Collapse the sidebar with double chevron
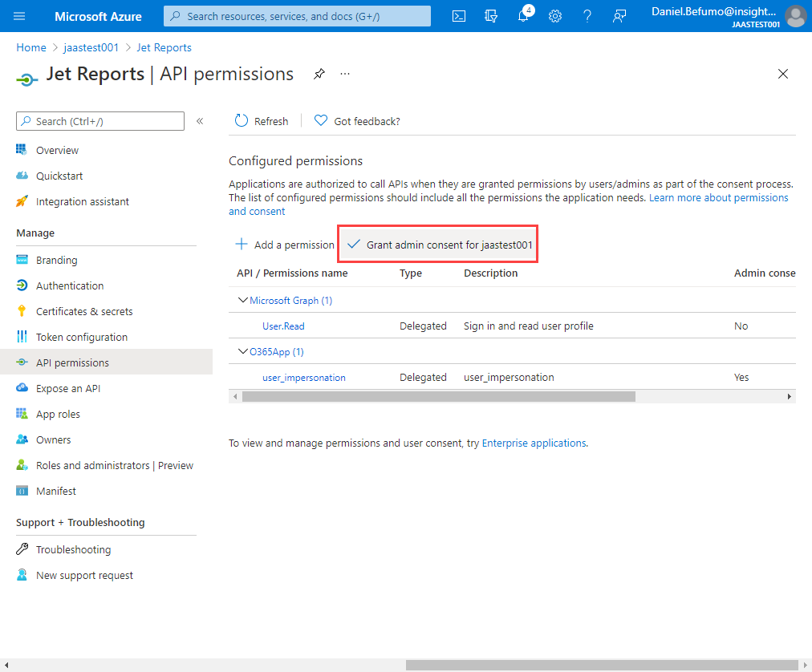 click(200, 121)
